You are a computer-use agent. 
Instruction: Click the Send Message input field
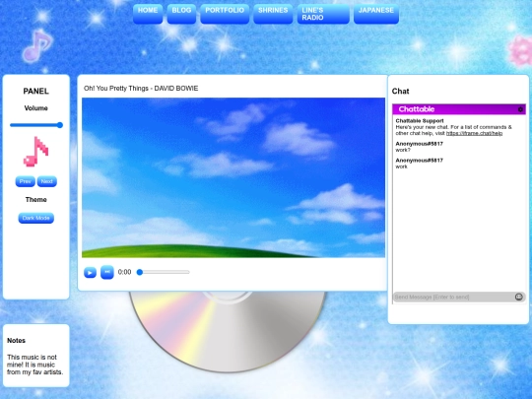pos(454,298)
